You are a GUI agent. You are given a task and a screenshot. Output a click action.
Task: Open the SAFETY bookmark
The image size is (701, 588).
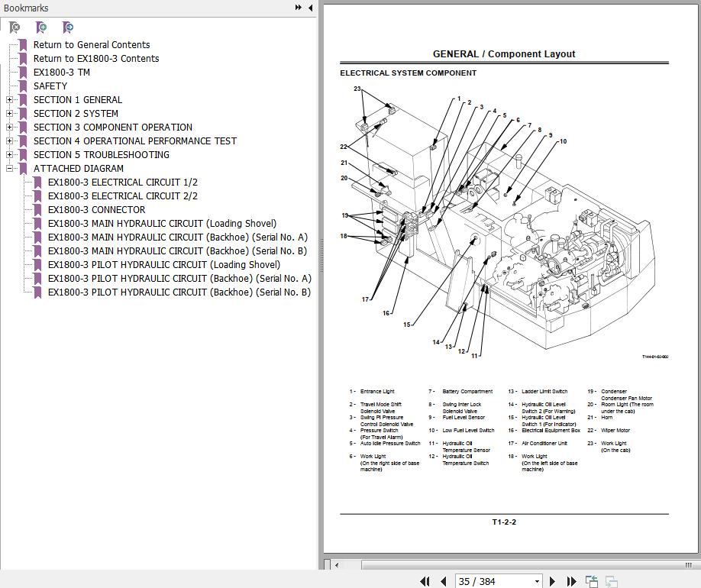pos(50,86)
